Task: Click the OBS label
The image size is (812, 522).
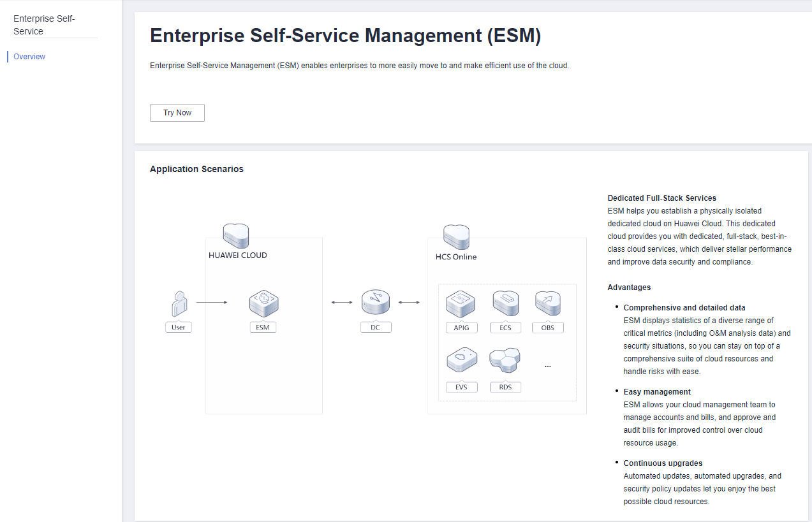Action: (x=548, y=328)
